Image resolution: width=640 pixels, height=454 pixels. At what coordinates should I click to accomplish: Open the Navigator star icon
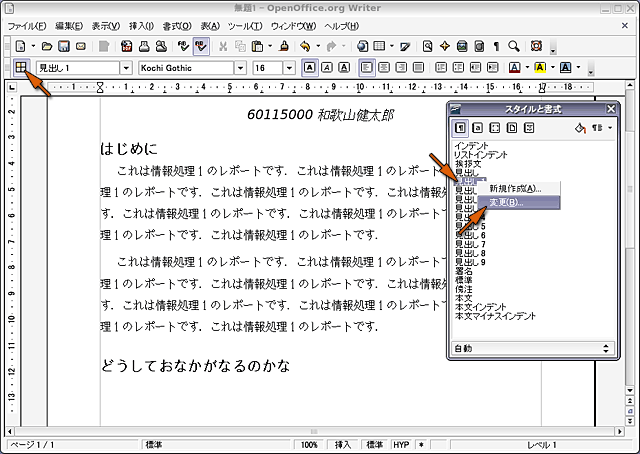click(444, 46)
